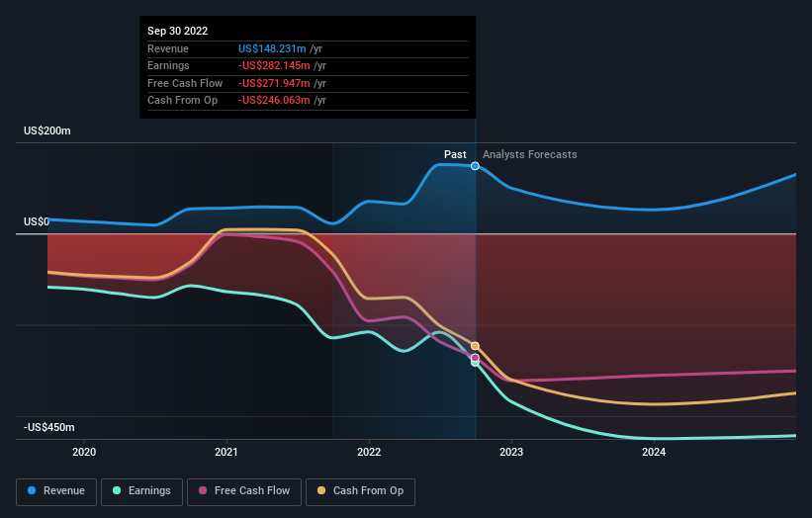Click the 2020 x-axis label

pyautogui.click(x=84, y=452)
